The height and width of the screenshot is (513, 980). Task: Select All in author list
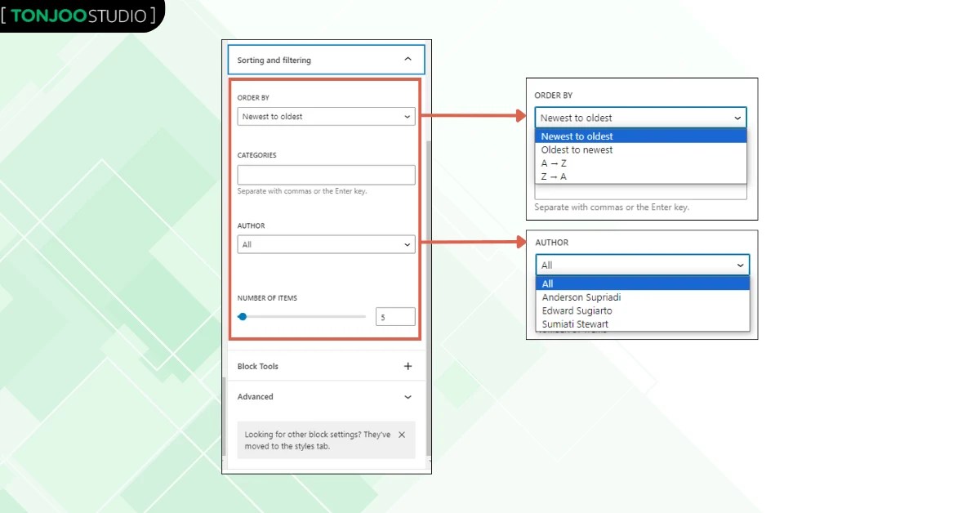[x=643, y=283]
